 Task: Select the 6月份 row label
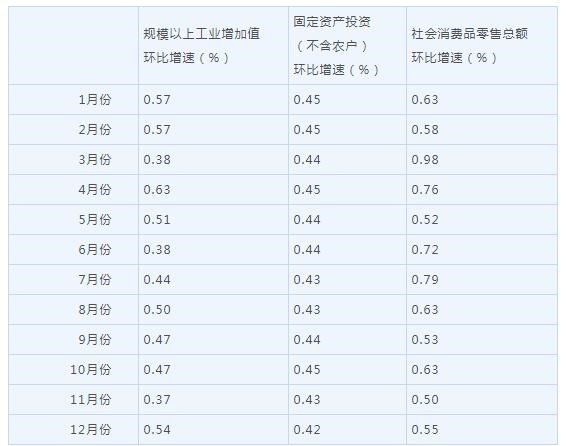pos(95,249)
